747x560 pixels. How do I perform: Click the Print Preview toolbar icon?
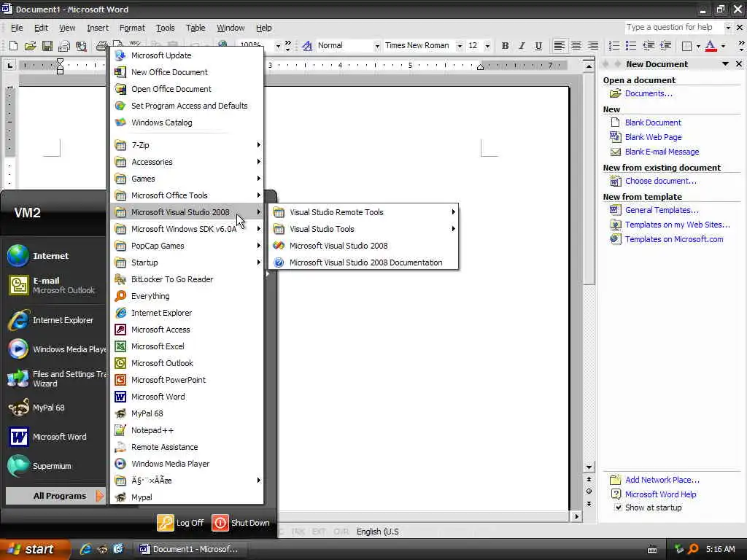[x=82, y=46]
